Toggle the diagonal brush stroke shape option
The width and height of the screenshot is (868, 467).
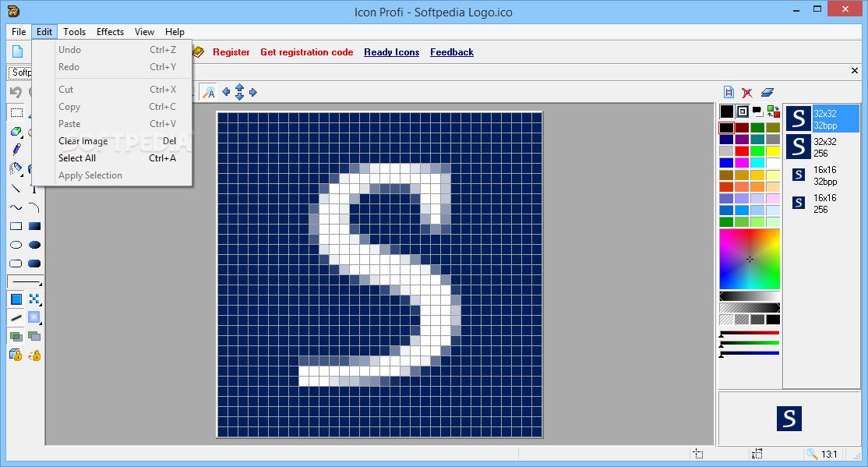click(x=16, y=318)
